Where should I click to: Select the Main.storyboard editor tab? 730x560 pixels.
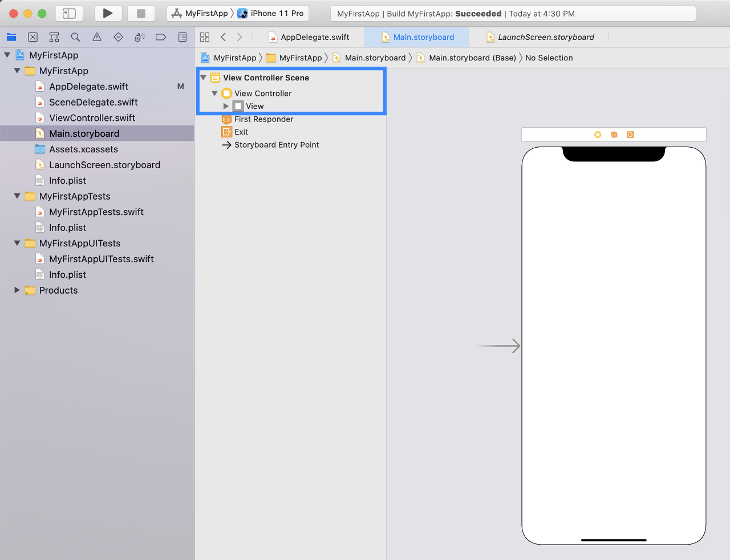[417, 37]
